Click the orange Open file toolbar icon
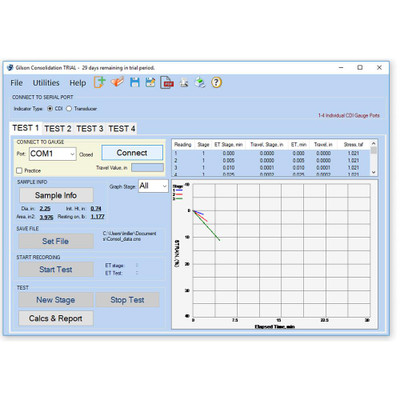The width and height of the screenshot is (400, 400). [x=117, y=82]
